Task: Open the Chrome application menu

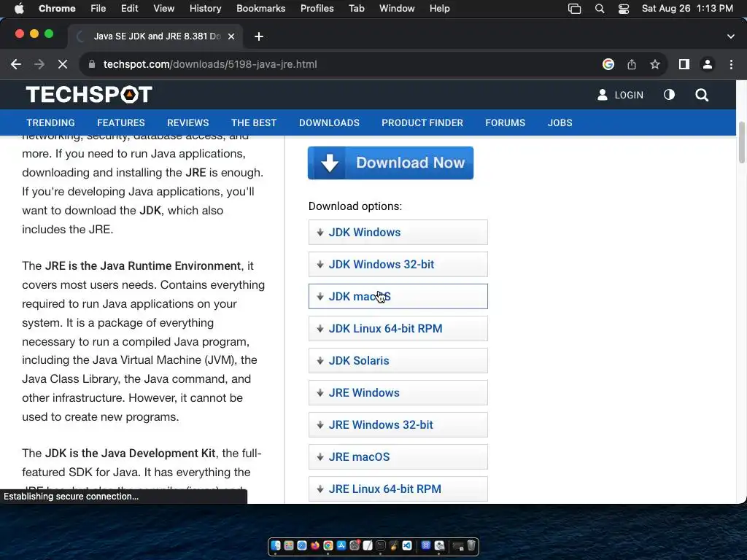Action: point(57,8)
